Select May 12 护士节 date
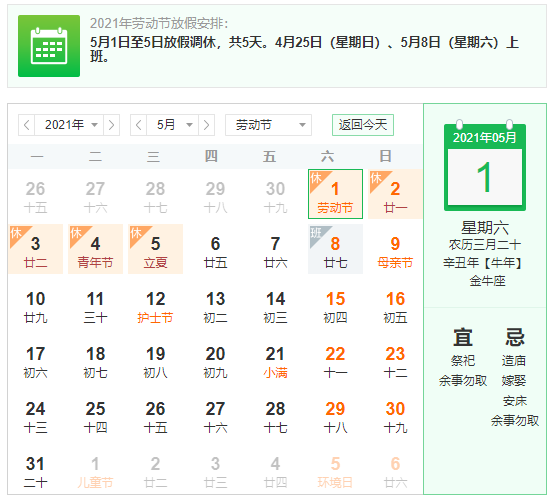This screenshot has width=556, height=502. [x=155, y=307]
